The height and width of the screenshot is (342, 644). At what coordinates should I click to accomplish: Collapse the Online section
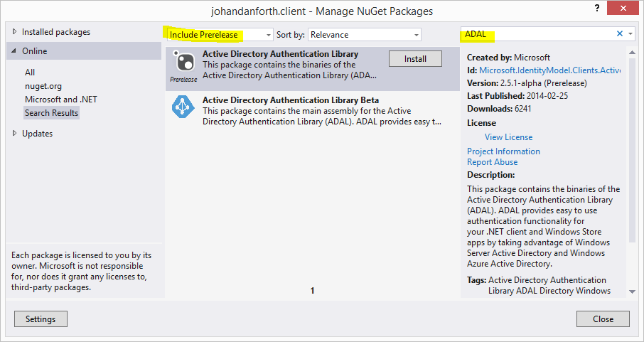(x=14, y=51)
